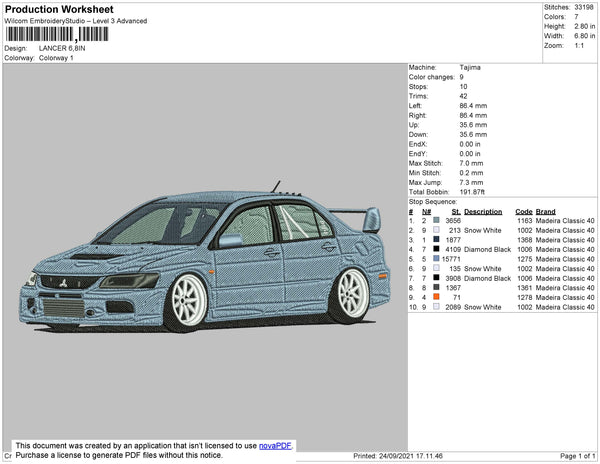
Task: Click the 'Description' column header
Action: (x=483, y=212)
